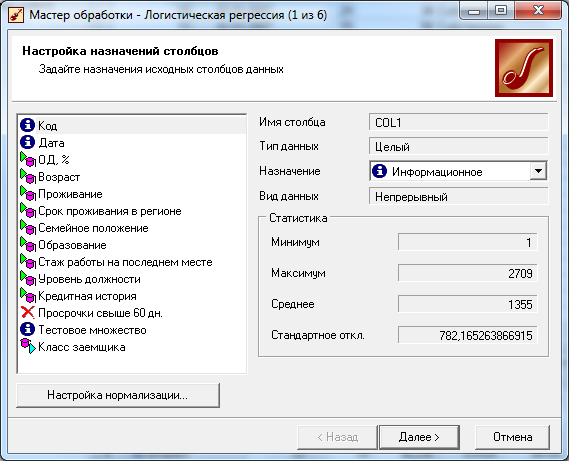This screenshot has height=461, width=569.
Task: Click the Стандартное откл. value field
Action: (468, 335)
